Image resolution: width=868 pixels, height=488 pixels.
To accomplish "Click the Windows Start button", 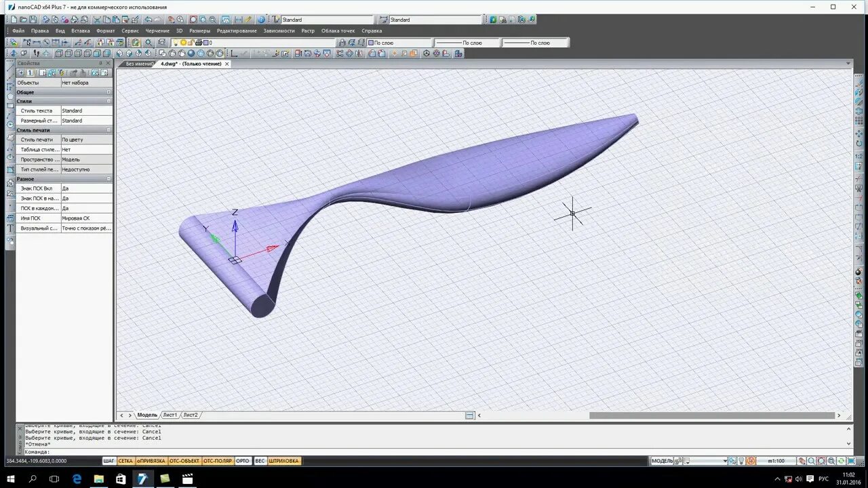I will click(x=10, y=479).
